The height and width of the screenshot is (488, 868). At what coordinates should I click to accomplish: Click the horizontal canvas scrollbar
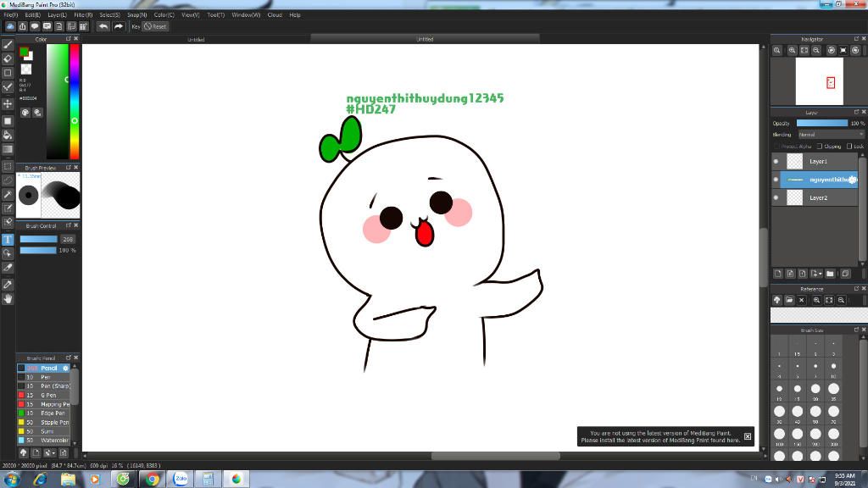[x=495, y=457]
